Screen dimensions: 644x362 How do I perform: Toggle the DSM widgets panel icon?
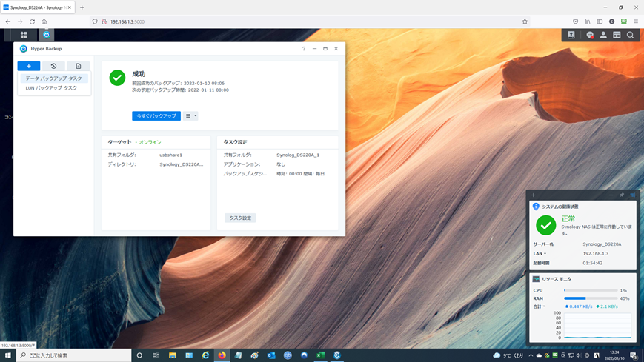617,35
